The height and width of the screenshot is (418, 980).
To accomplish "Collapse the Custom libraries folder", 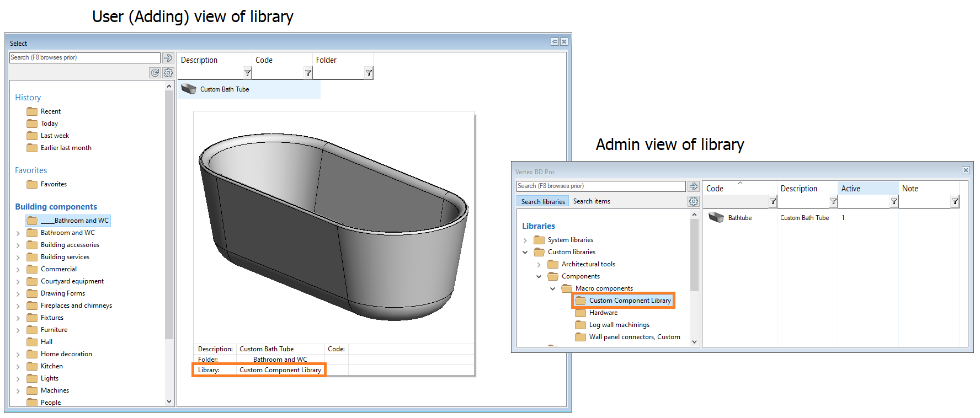I will [525, 253].
